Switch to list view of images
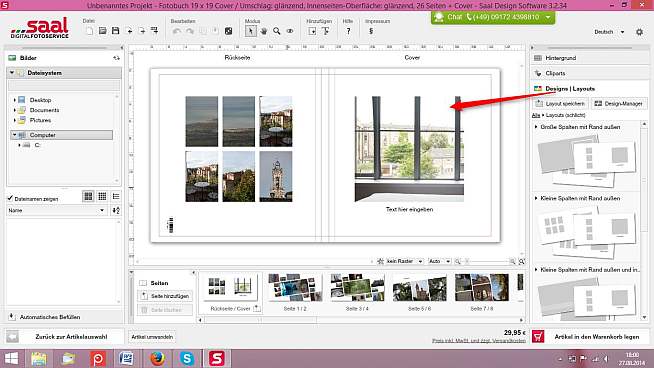The width and height of the screenshot is (654, 368). [x=116, y=197]
